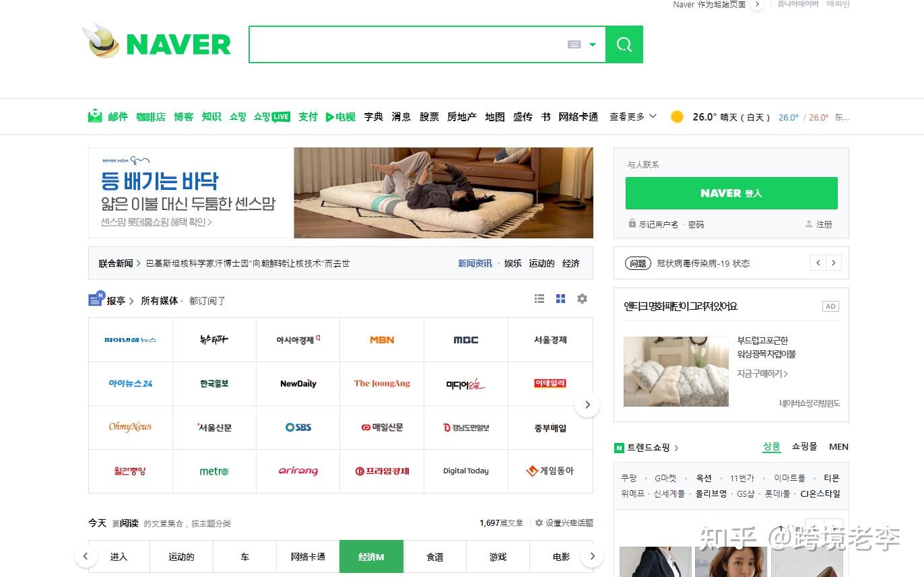Open the 设置兴趣话题 gear icon
Screen dimensions: 924x577
click(x=539, y=522)
